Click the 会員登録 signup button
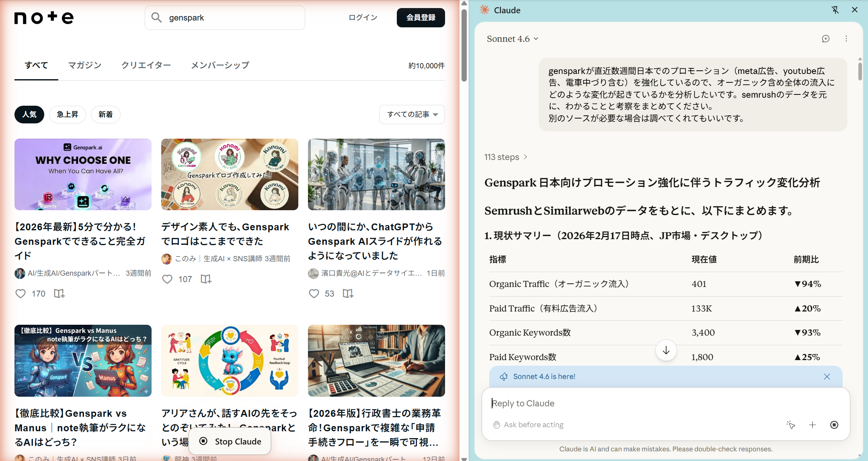 pyautogui.click(x=421, y=17)
